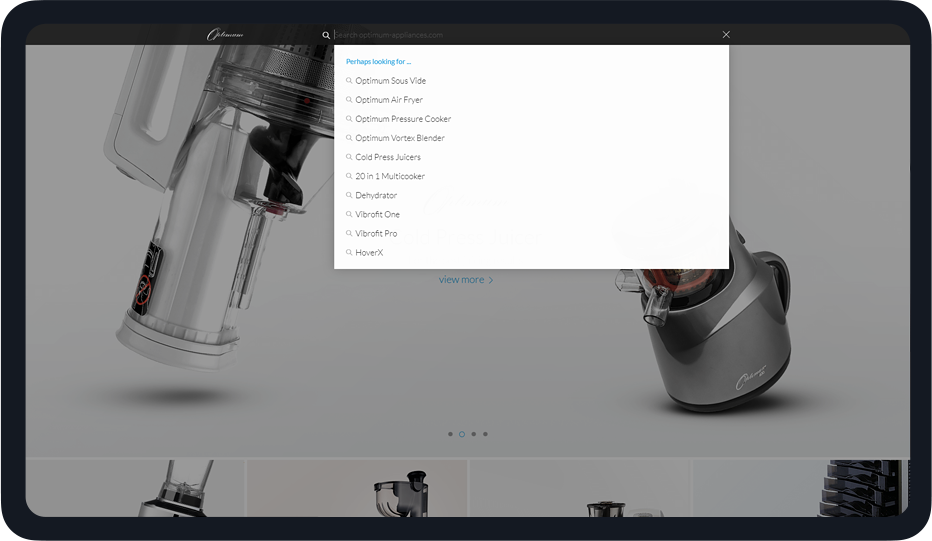Choose the Dehydrator search suggestion
The width and height of the screenshot is (932, 541).
point(376,195)
